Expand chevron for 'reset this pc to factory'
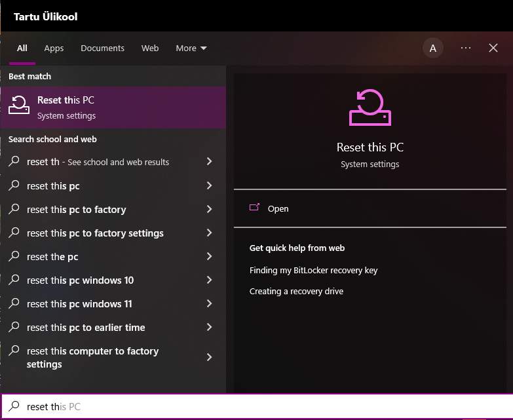The height and width of the screenshot is (420, 513). [210, 209]
